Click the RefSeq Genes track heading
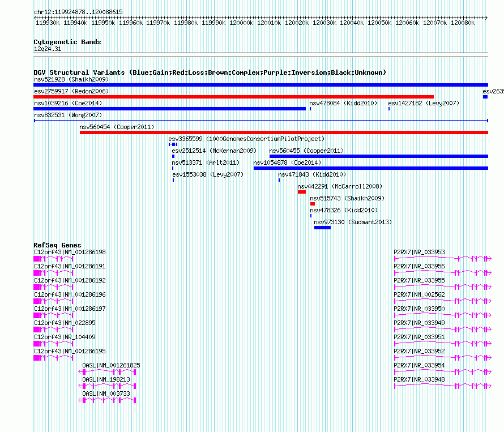Viewport: 504px width, 432px height. pyautogui.click(x=57, y=245)
